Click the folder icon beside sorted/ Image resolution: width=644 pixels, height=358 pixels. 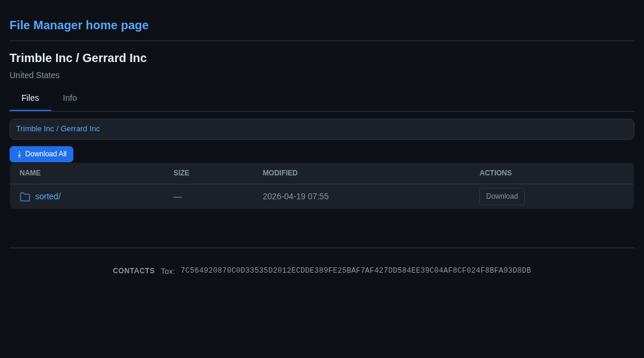click(x=25, y=197)
